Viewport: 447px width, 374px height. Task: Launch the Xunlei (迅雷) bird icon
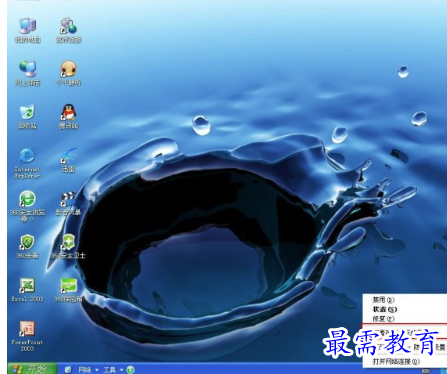coord(68,160)
